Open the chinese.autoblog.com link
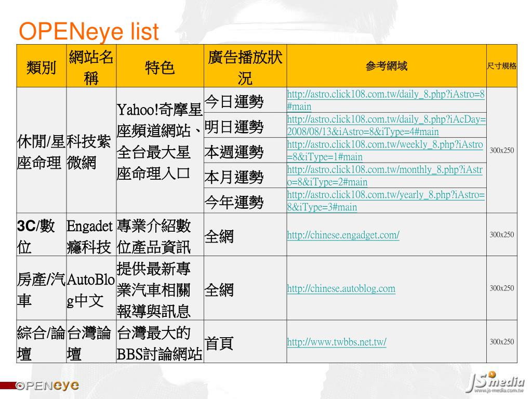 (341, 288)
